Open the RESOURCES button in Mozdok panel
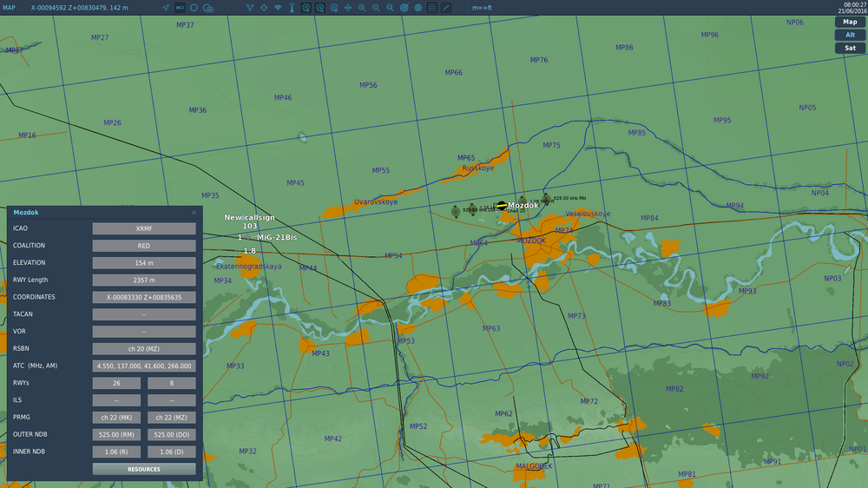Image resolution: width=868 pixels, height=488 pixels. click(x=144, y=469)
